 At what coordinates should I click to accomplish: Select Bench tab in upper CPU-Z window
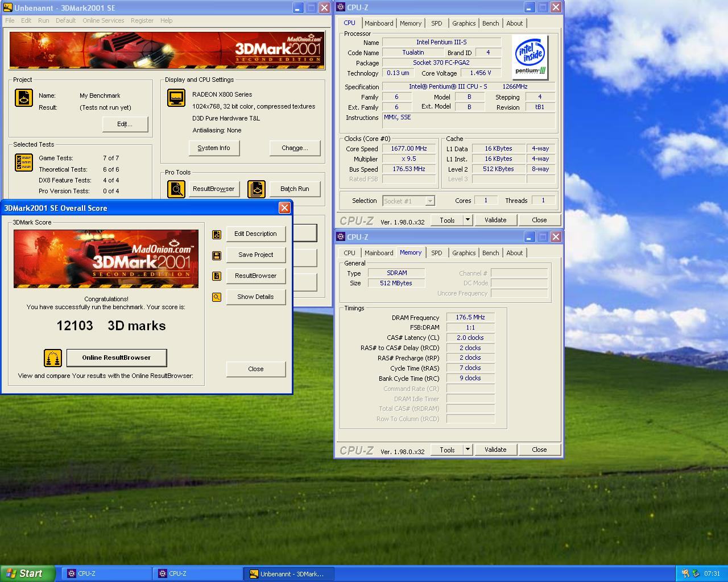pyautogui.click(x=490, y=23)
